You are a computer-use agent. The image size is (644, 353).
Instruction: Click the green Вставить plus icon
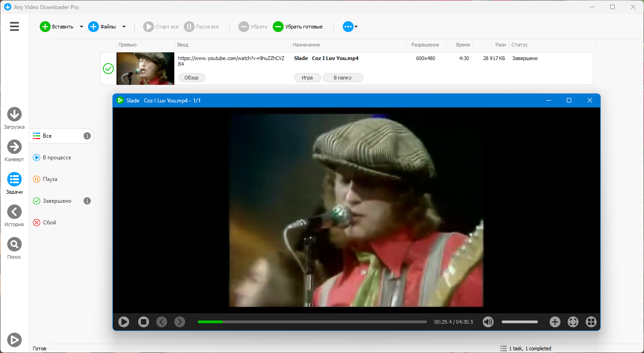click(45, 27)
